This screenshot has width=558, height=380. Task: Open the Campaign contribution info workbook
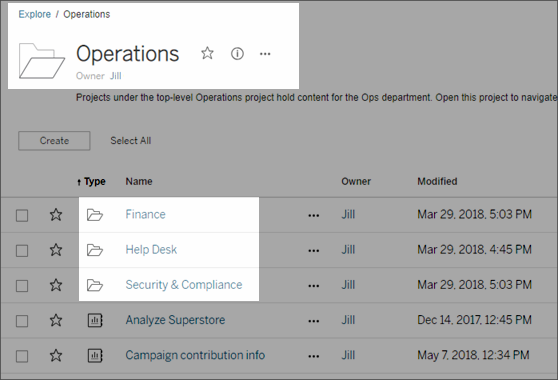pyautogui.click(x=195, y=355)
